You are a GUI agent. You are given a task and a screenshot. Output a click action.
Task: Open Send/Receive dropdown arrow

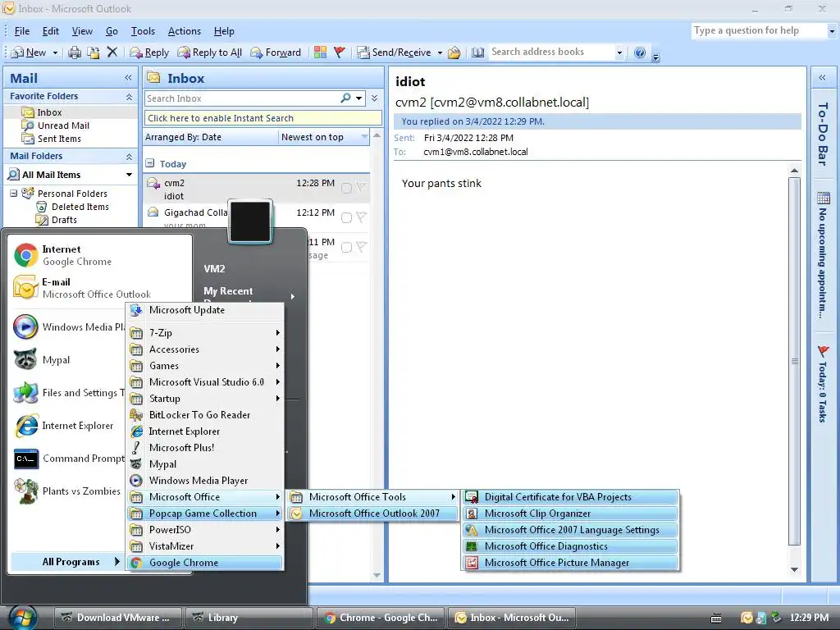[440, 52]
